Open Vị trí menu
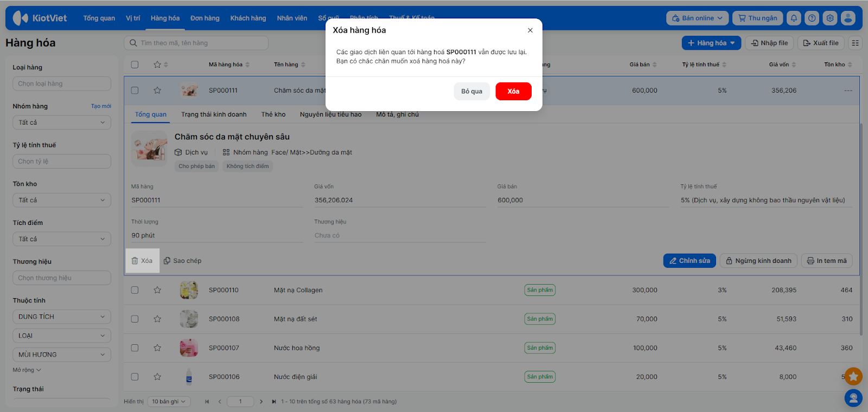The width and height of the screenshot is (868, 412). click(133, 18)
